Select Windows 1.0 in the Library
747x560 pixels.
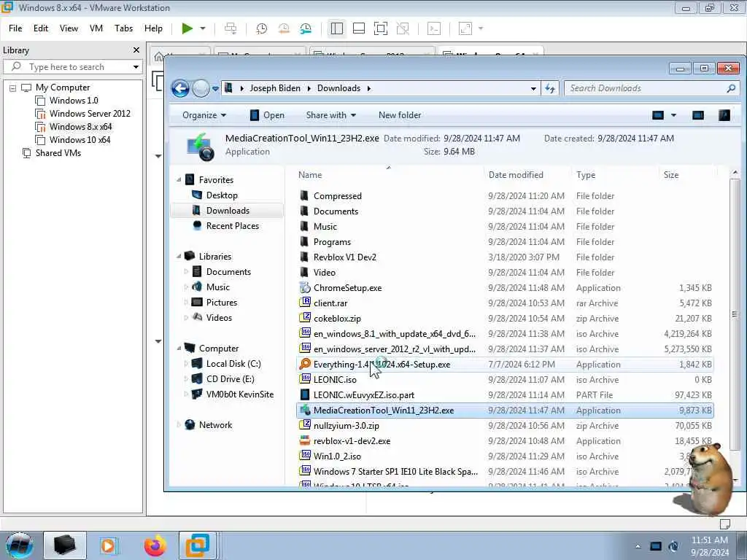pos(74,101)
